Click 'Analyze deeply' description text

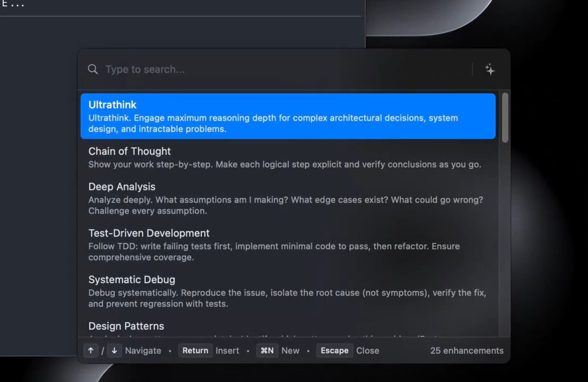286,205
